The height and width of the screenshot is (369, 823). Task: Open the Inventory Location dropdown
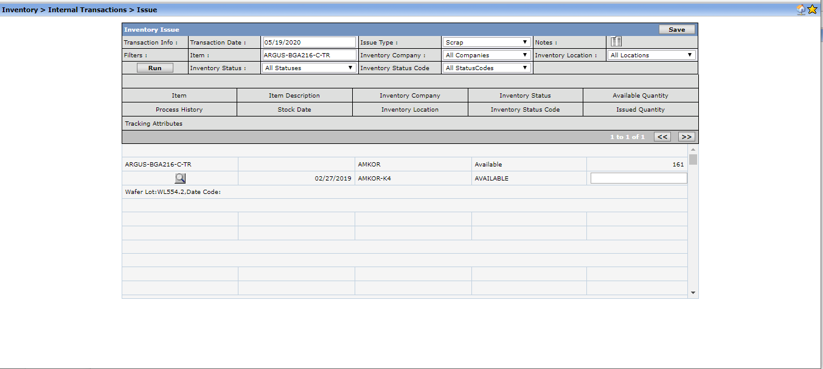[x=652, y=55]
